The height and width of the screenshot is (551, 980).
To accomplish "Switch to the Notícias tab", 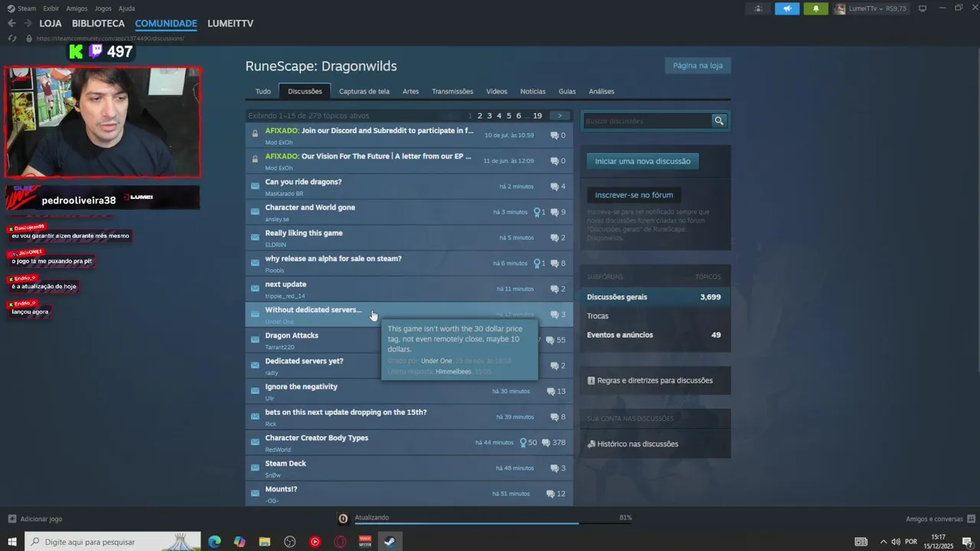I will 533,91.
